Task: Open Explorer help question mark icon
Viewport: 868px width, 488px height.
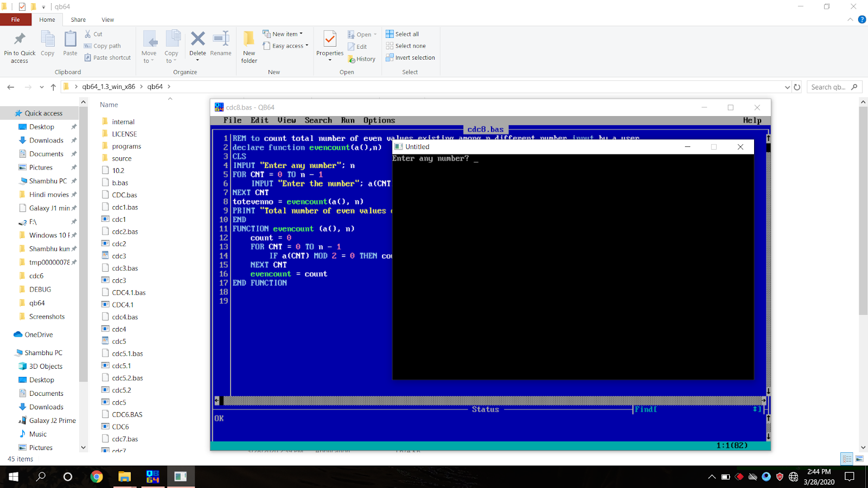Action: click(861, 20)
